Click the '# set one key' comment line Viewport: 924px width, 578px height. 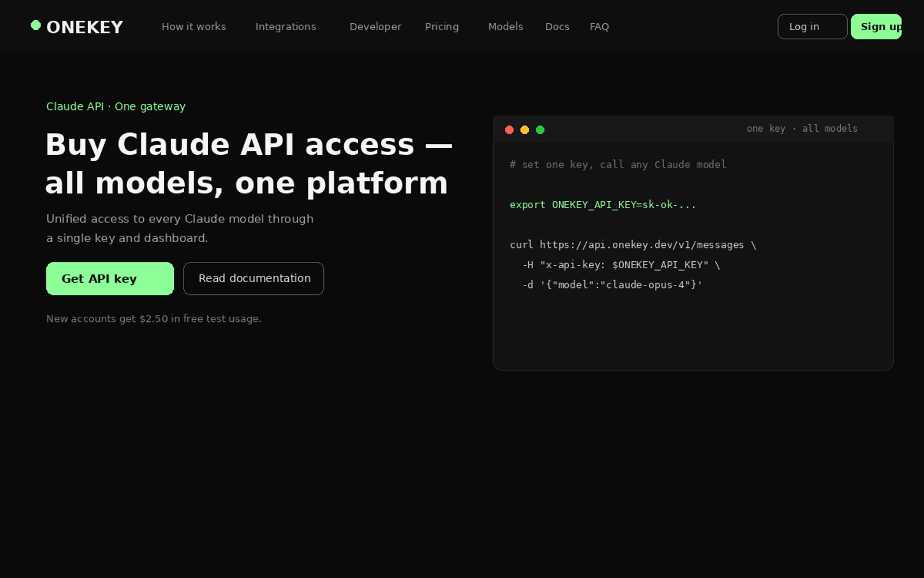click(x=618, y=165)
